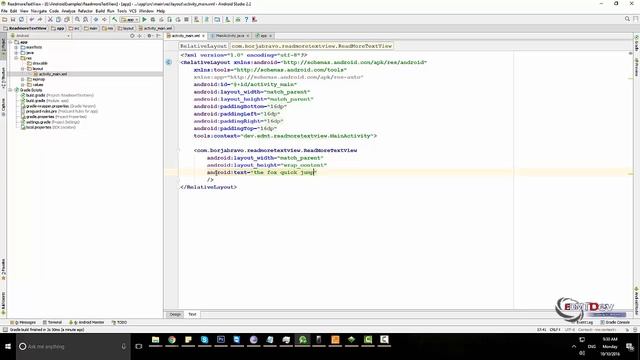Click the Cortana 'Ask me anything' search box
This screenshot has width=640, height=360.
[x=73, y=347]
